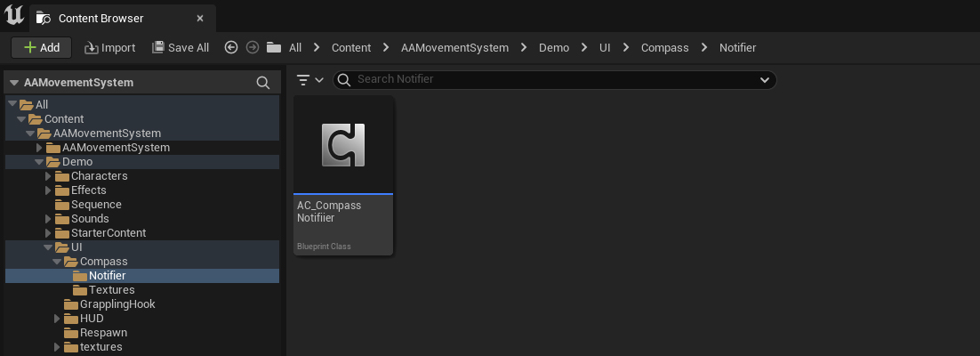Click the Search Notifier input field
This screenshot has height=356, width=980.
pos(555,79)
